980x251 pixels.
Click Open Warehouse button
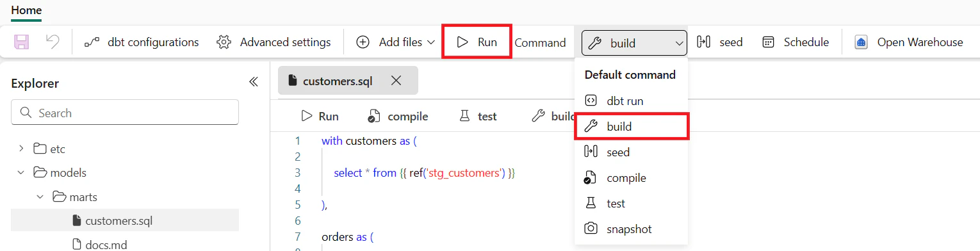[x=908, y=42]
